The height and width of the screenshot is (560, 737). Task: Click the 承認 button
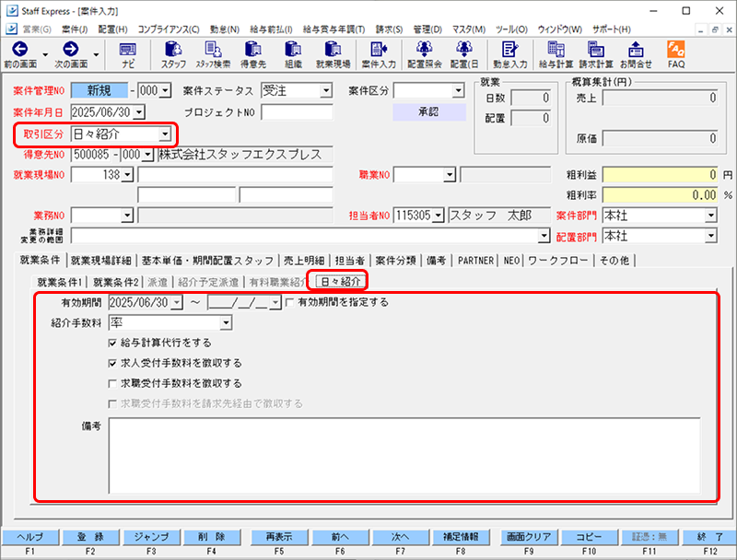(x=428, y=111)
